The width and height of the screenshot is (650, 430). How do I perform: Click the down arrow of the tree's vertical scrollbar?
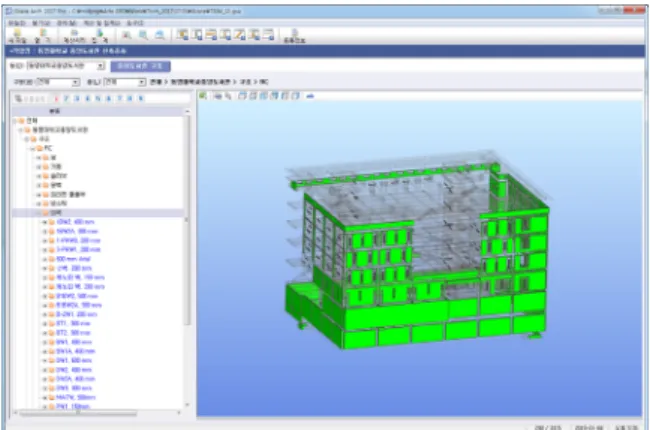pyautogui.click(x=187, y=405)
